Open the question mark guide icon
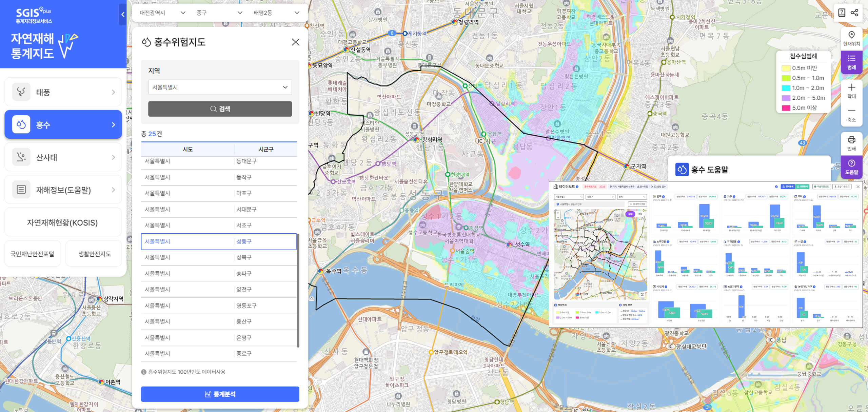 click(842, 13)
